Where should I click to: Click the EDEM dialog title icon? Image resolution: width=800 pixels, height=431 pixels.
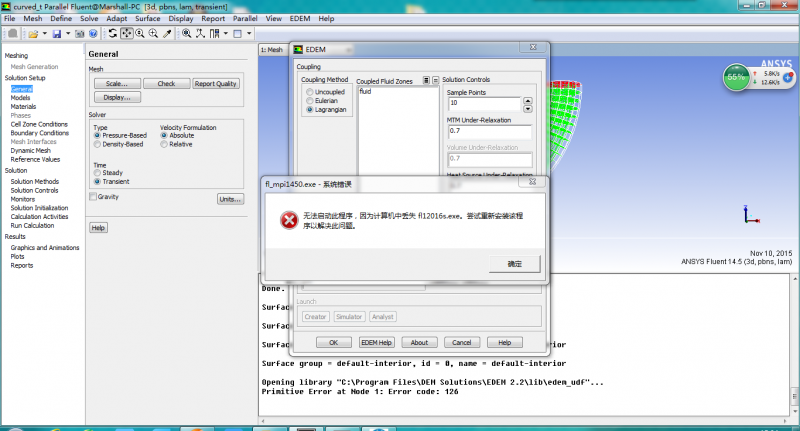(297, 49)
